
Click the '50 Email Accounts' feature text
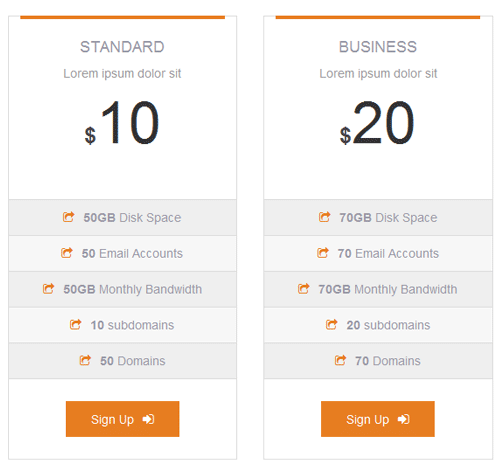click(132, 254)
